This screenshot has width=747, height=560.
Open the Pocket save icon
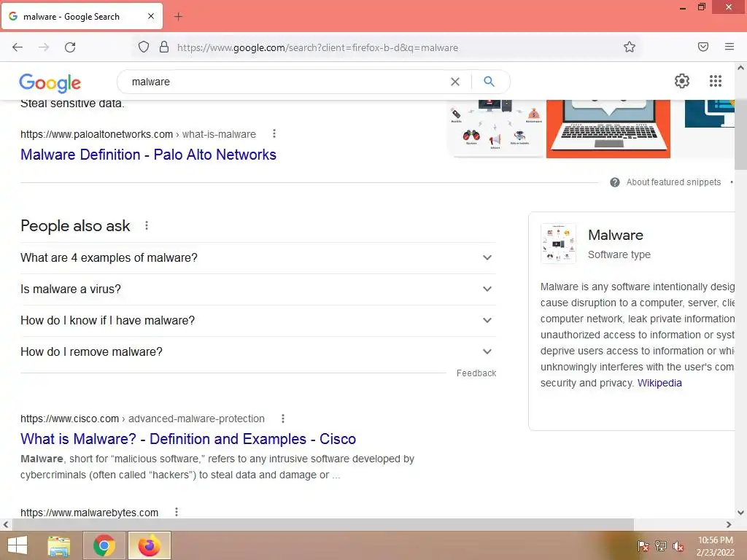[703, 47]
